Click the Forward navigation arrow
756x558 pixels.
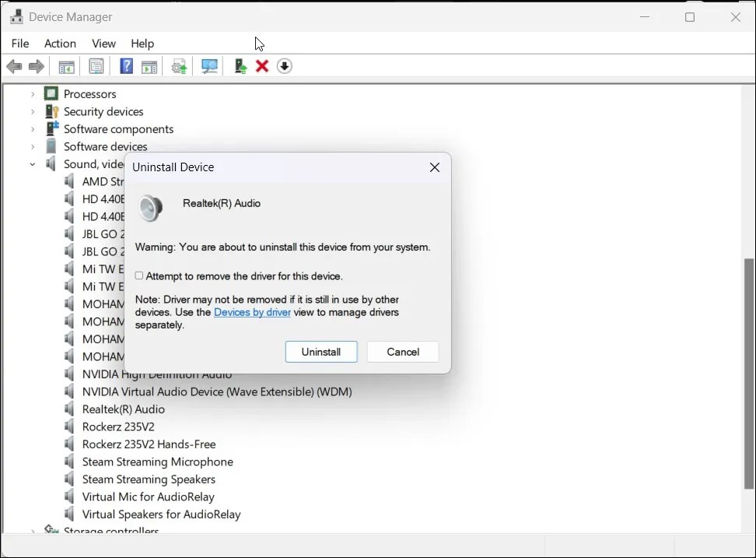[36, 66]
